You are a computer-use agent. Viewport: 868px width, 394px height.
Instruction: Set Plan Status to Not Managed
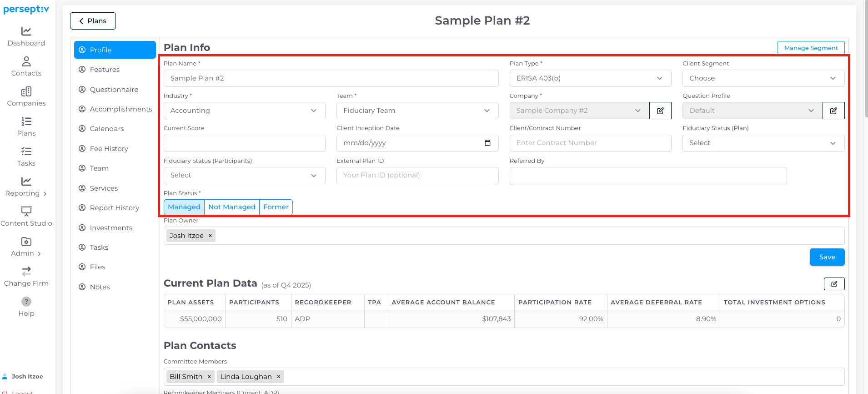click(232, 207)
